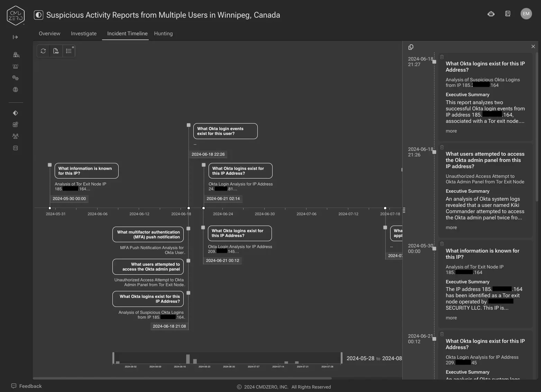Screen dimensions: 541x392
Task: Delete the 2024-06-18 21:27 Okta logins entry
Action: coord(442,57)
